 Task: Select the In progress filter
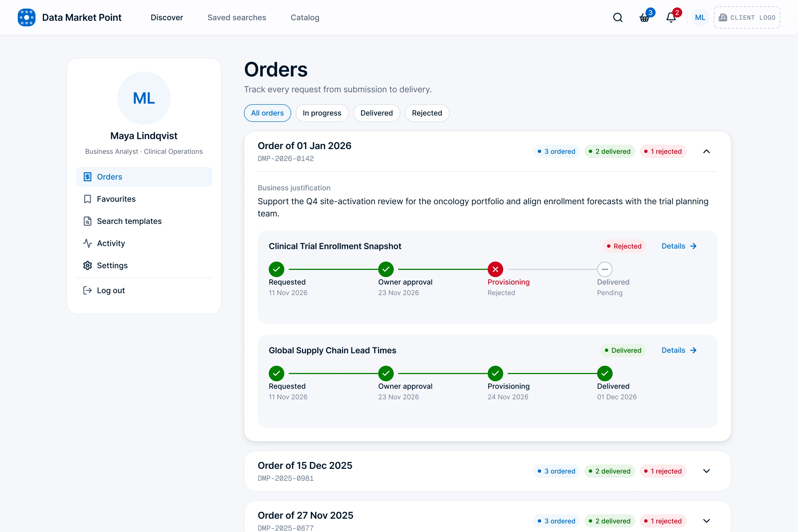pos(322,113)
